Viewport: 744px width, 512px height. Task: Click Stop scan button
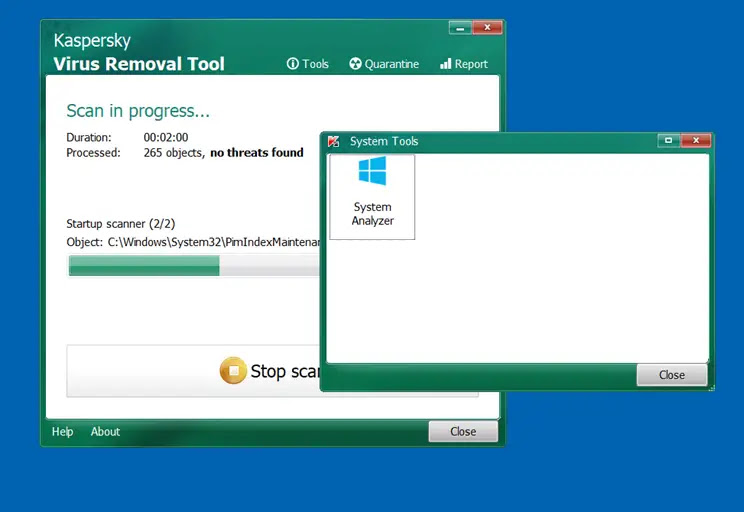tap(193, 371)
